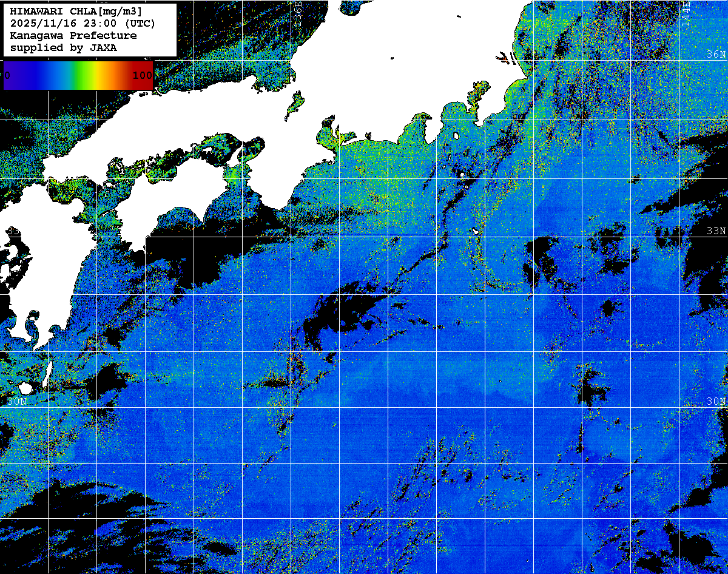
Task: Click the 'supplied by JAXA' credit text
Action: [x=63, y=47]
